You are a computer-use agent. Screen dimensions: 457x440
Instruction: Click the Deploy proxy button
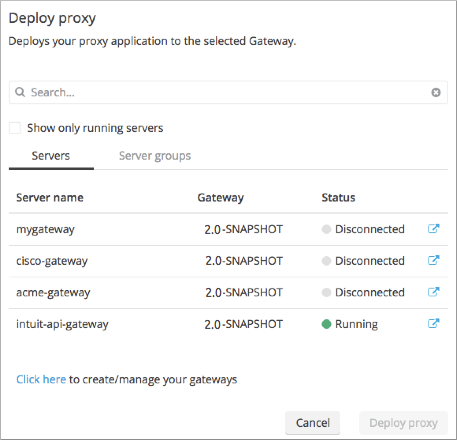click(403, 423)
